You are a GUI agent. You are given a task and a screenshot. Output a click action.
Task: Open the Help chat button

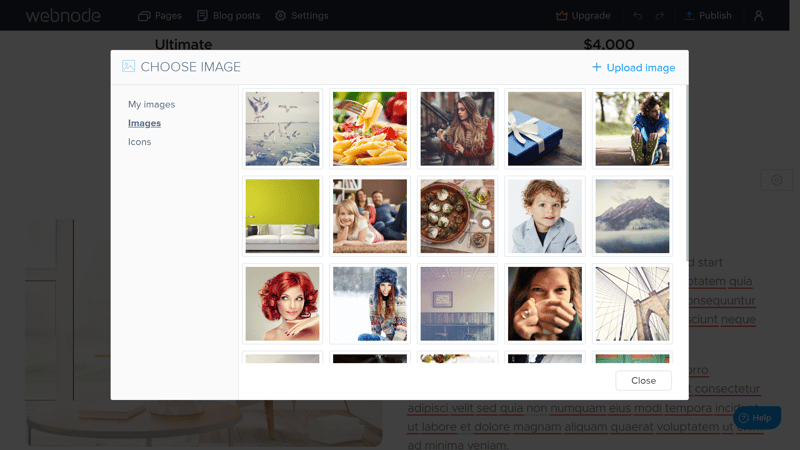tap(757, 418)
